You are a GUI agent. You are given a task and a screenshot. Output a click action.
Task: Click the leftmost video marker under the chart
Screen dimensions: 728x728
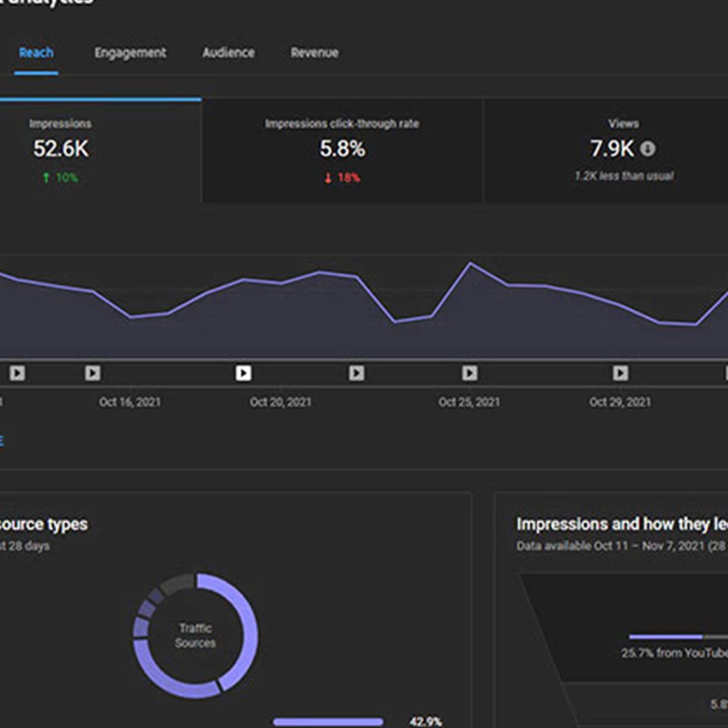click(x=18, y=373)
